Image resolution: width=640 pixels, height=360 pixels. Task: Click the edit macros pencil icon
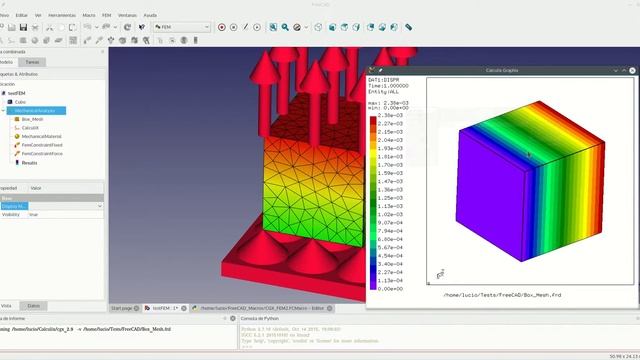click(245, 27)
